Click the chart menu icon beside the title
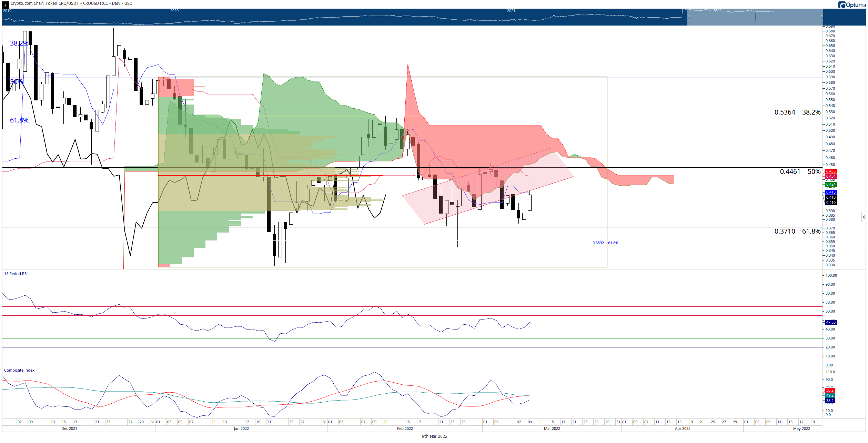868x443 pixels. pyautogui.click(x=5, y=4)
